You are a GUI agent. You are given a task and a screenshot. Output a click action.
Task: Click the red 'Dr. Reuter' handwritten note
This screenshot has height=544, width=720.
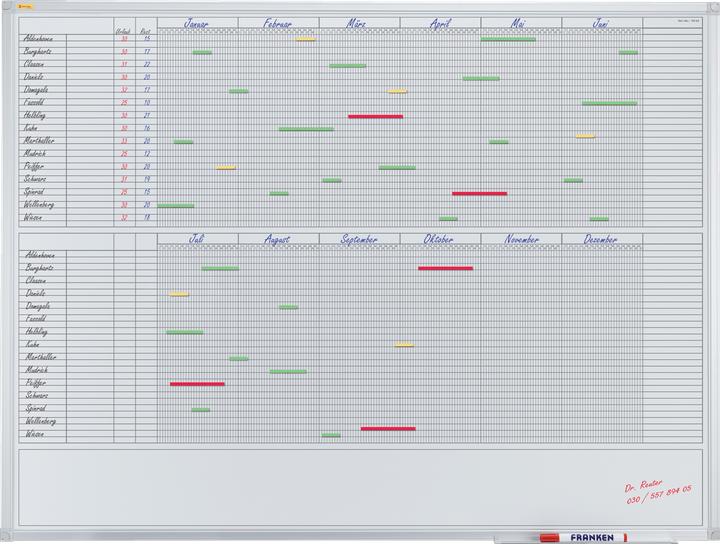pos(643,485)
